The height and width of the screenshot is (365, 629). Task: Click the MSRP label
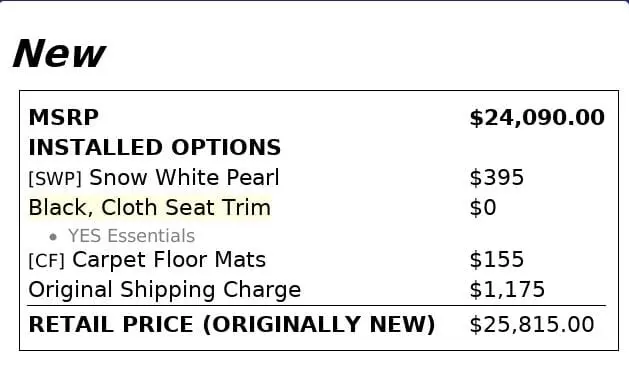63,118
